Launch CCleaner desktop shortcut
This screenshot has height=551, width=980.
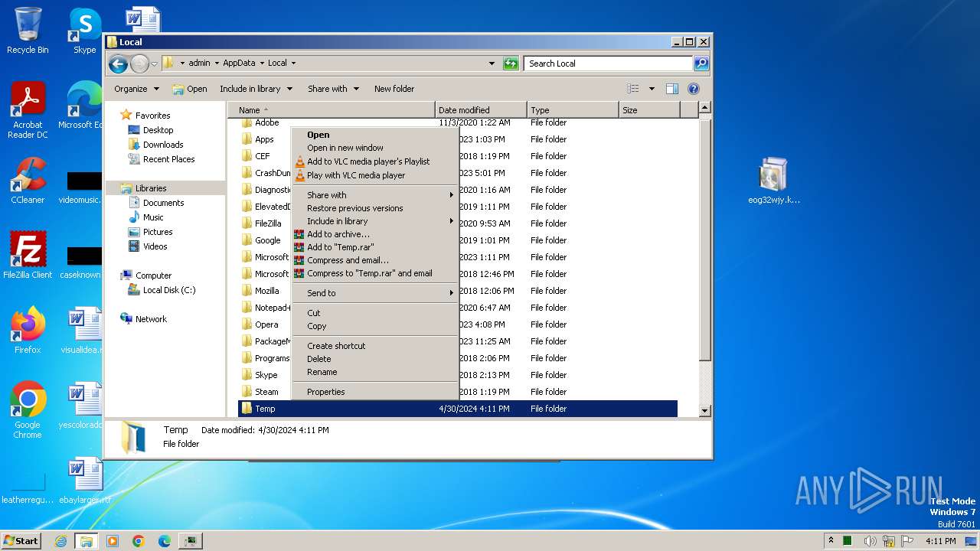28,181
